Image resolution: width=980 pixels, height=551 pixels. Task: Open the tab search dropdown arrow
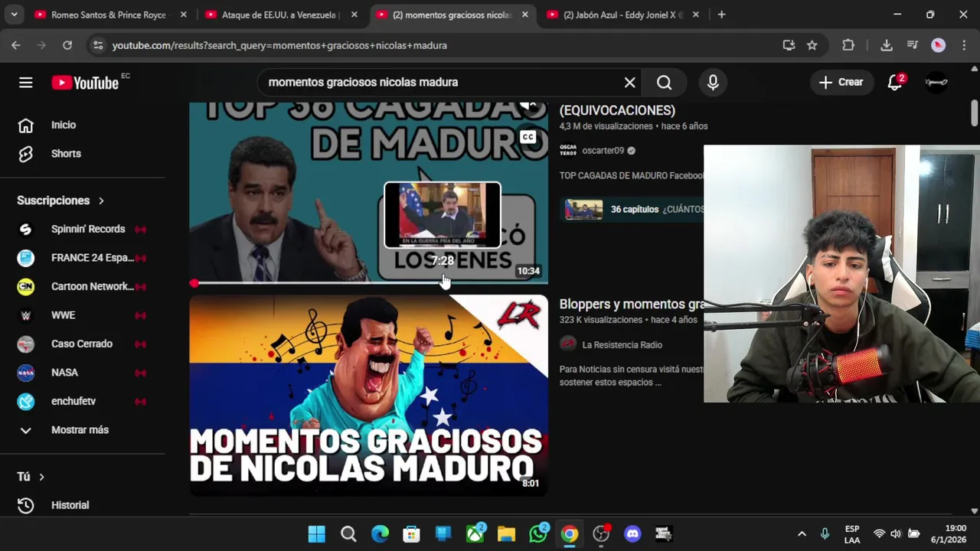(x=14, y=15)
